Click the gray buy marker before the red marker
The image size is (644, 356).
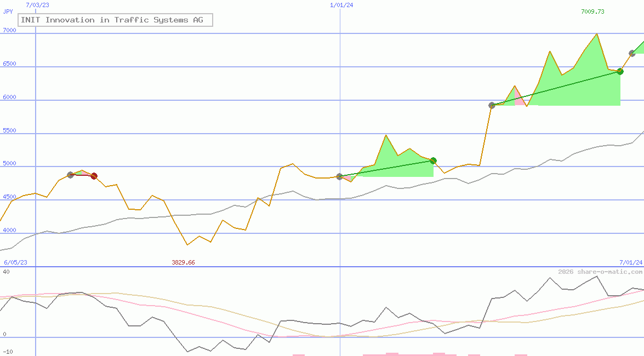[70, 175]
